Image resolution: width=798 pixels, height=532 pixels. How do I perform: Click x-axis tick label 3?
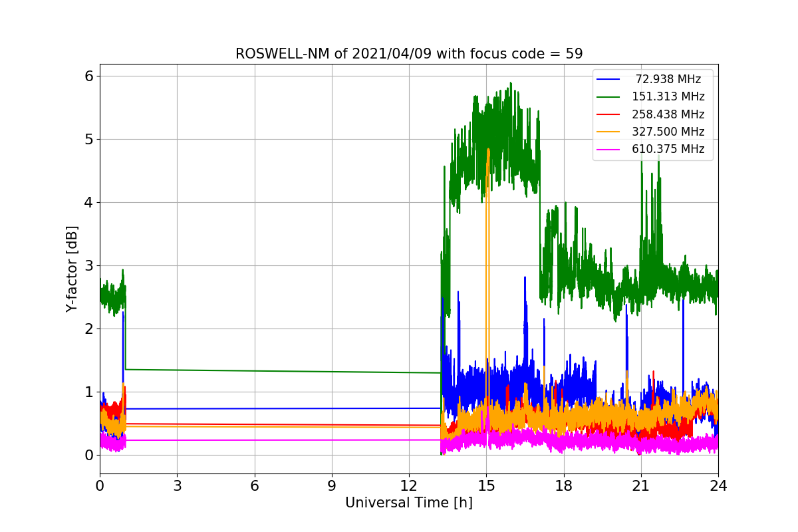pyautogui.click(x=177, y=486)
